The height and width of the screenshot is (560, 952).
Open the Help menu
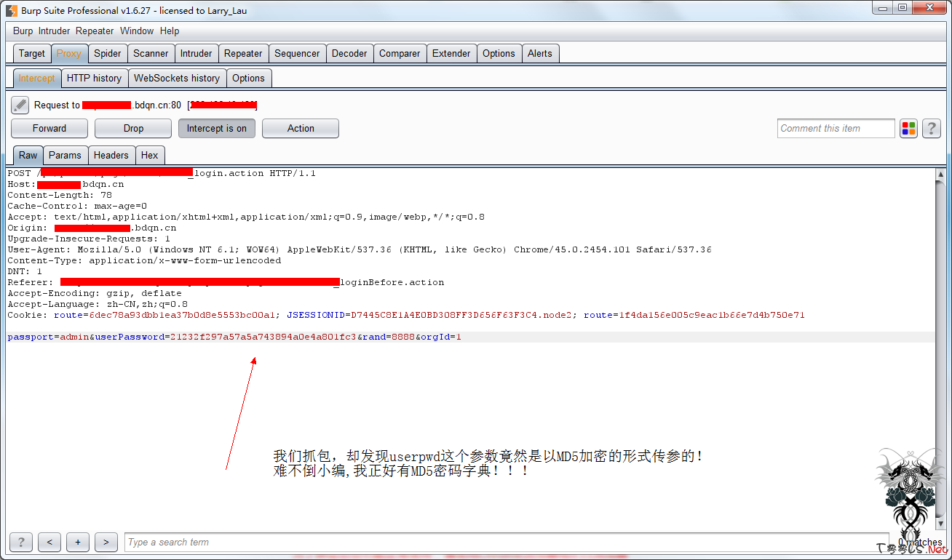pos(170,31)
